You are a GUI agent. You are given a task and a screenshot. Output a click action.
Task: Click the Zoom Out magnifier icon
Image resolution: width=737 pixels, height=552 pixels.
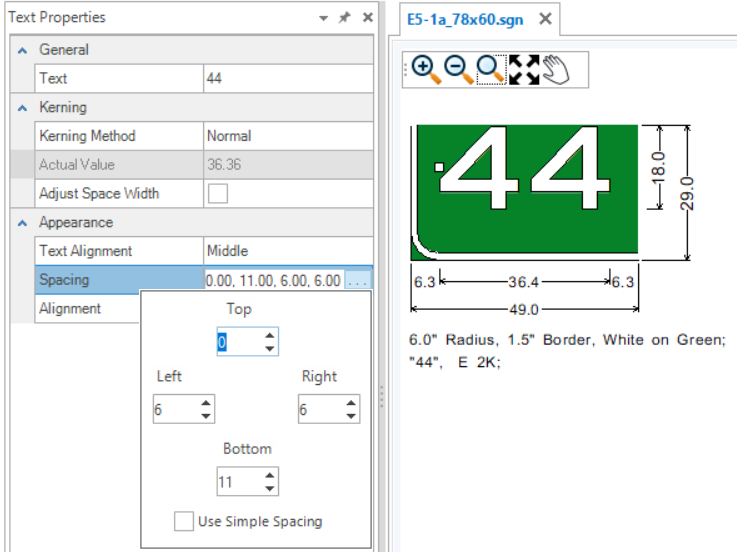pyautogui.click(x=458, y=70)
